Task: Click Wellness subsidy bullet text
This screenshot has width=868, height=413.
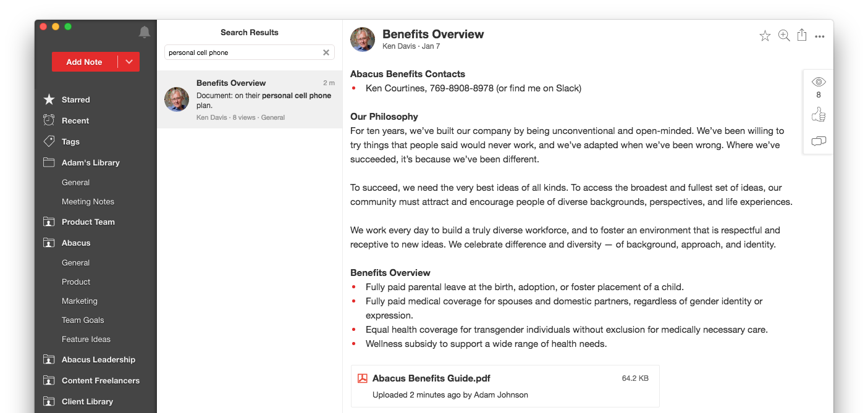Action: [486, 343]
